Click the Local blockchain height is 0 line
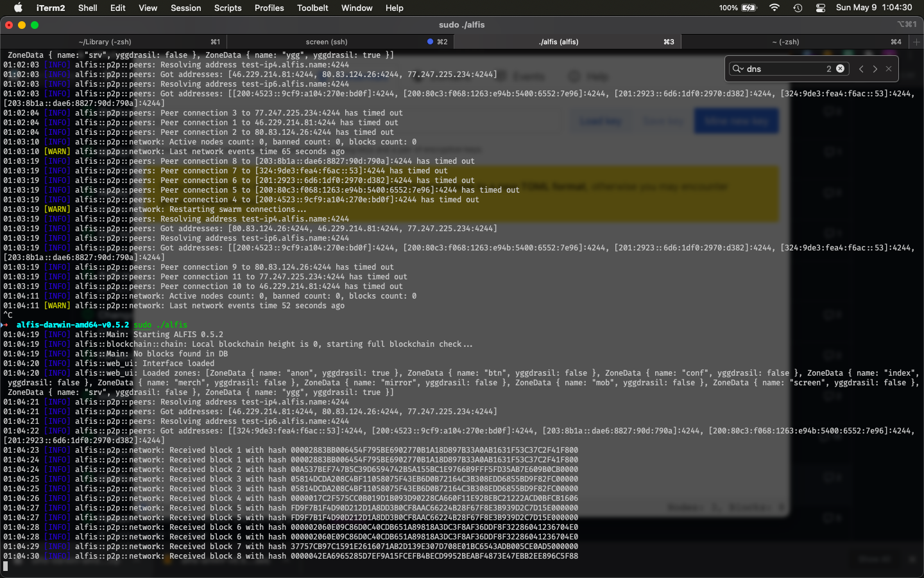The width and height of the screenshot is (924, 578). 238,344
